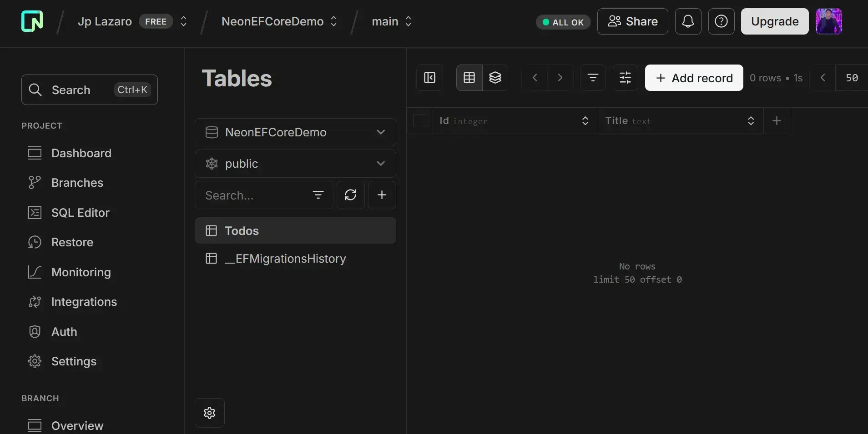The height and width of the screenshot is (434, 868).
Task: Open the row filters icon
Action: 593,78
